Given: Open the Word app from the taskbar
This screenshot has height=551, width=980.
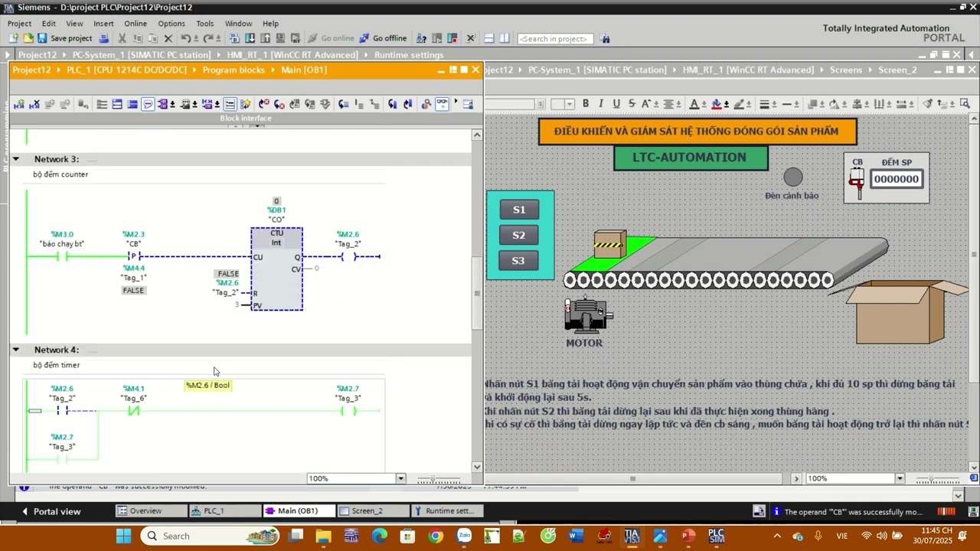Looking at the screenshot, I should pyautogui.click(x=576, y=536).
